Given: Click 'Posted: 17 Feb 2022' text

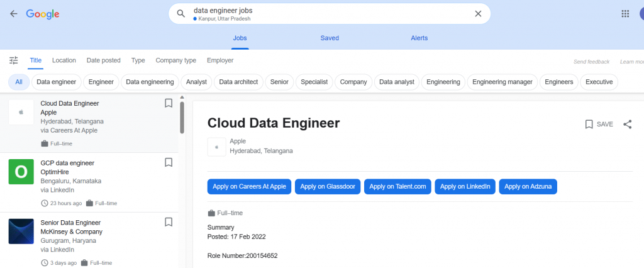Looking at the screenshot, I should [x=236, y=237].
